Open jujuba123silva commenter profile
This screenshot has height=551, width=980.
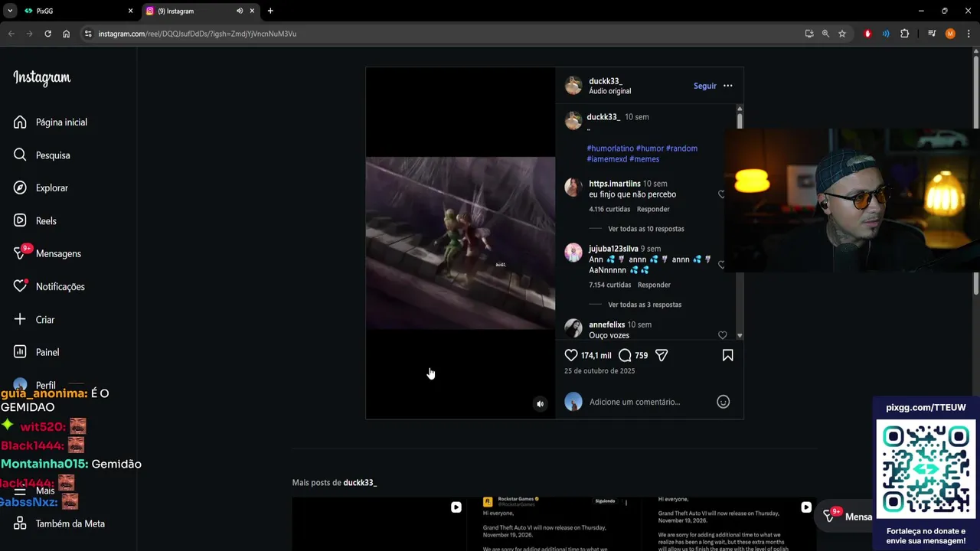(613, 249)
